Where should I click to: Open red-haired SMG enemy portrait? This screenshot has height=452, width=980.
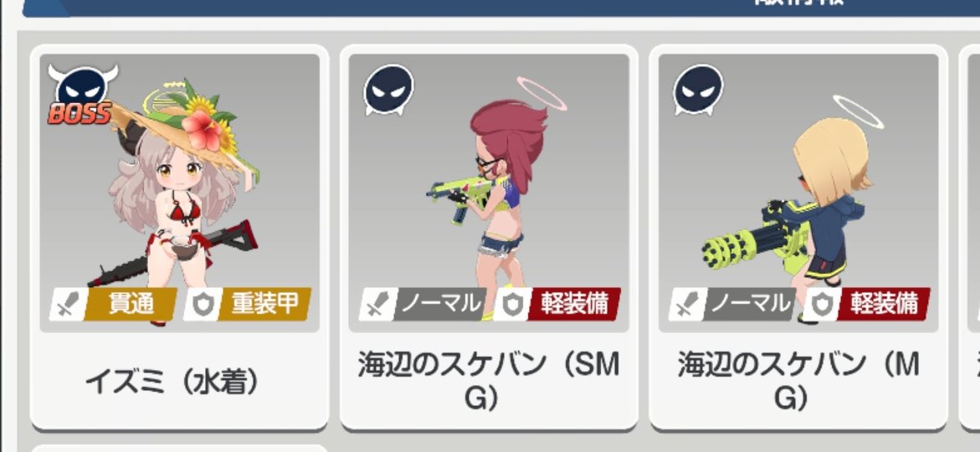(x=489, y=193)
